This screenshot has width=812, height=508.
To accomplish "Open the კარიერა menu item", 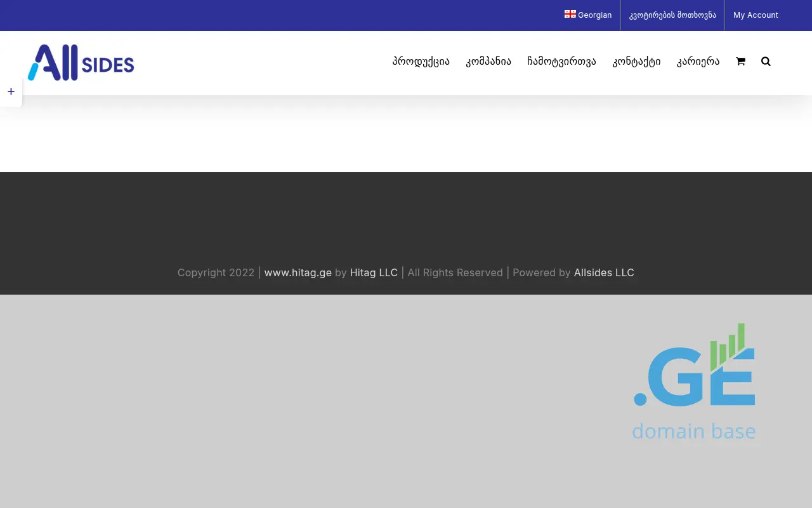I will point(698,62).
